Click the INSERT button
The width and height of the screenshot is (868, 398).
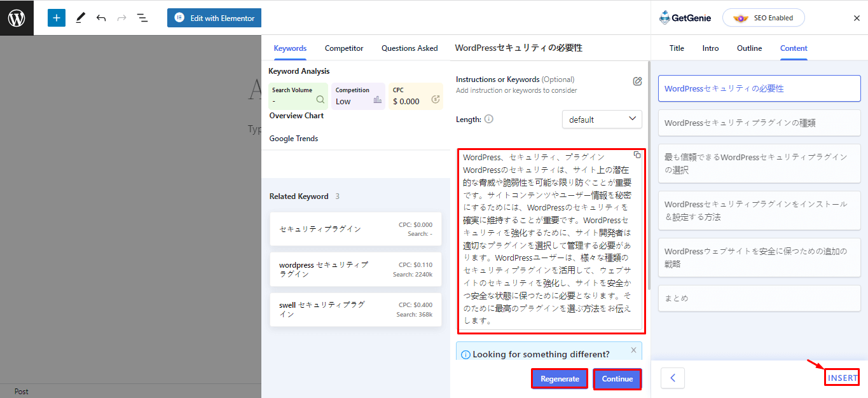tap(843, 378)
